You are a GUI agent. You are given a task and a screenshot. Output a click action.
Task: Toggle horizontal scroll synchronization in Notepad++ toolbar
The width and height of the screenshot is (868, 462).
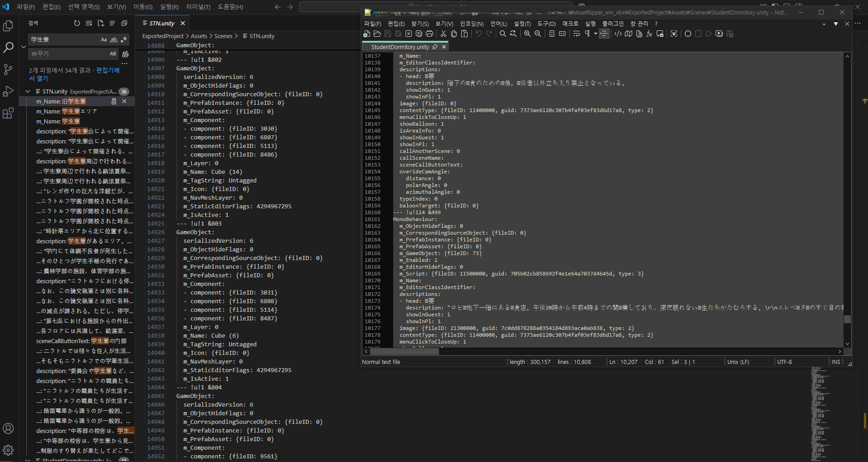point(562,34)
